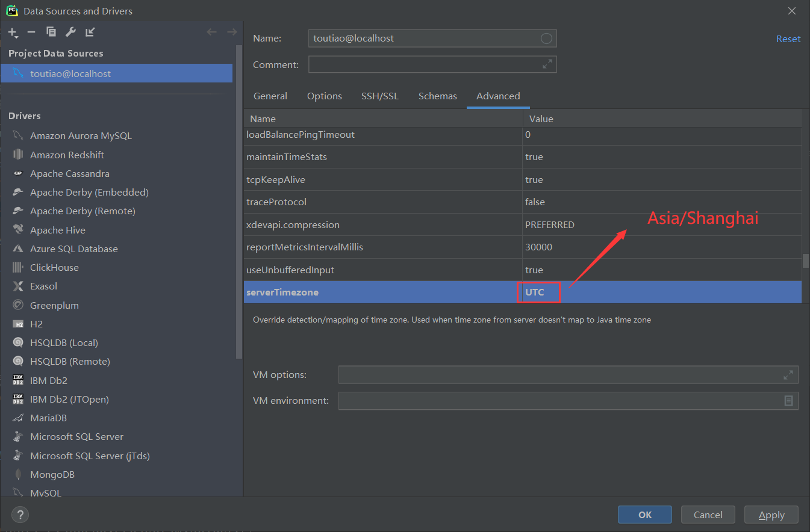Open VM environment editor list icon
Screen dimensions: 810x532
(788, 400)
